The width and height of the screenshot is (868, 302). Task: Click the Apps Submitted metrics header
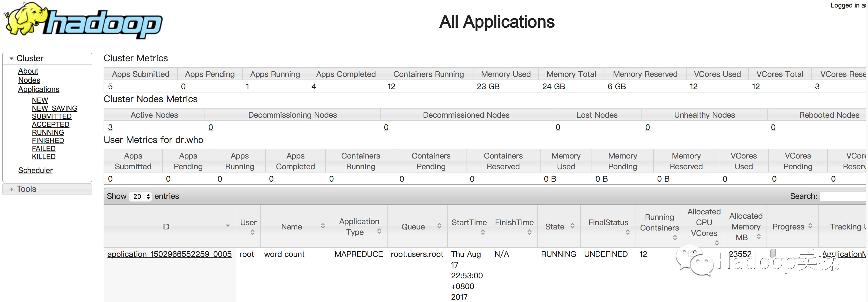tap(141, 74)
